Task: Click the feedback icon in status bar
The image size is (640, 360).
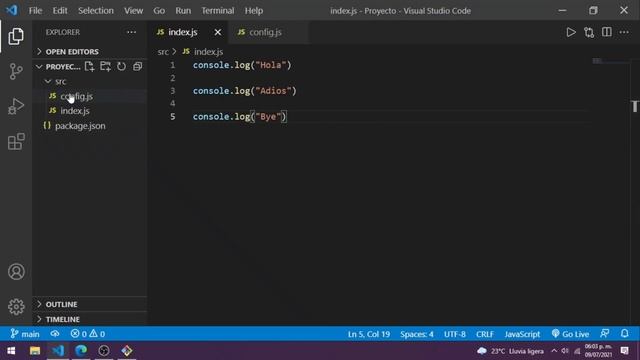Action: (x=604, y=334)
